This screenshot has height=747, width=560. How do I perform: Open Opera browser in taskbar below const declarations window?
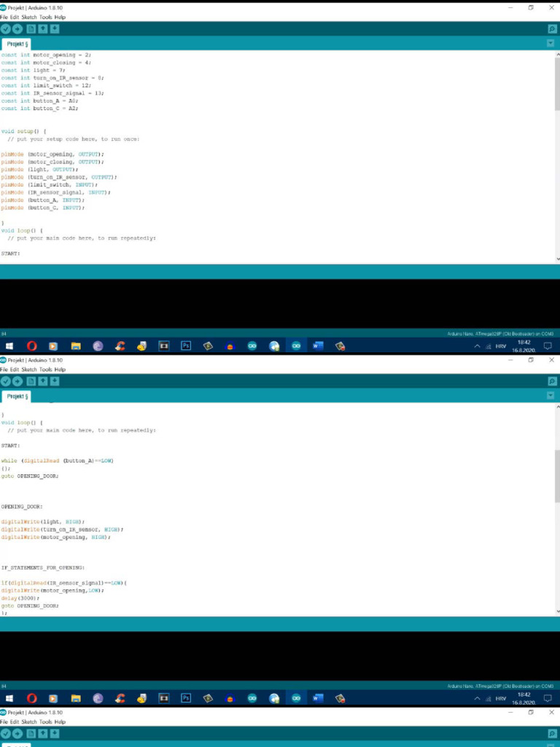coord(32,347)
